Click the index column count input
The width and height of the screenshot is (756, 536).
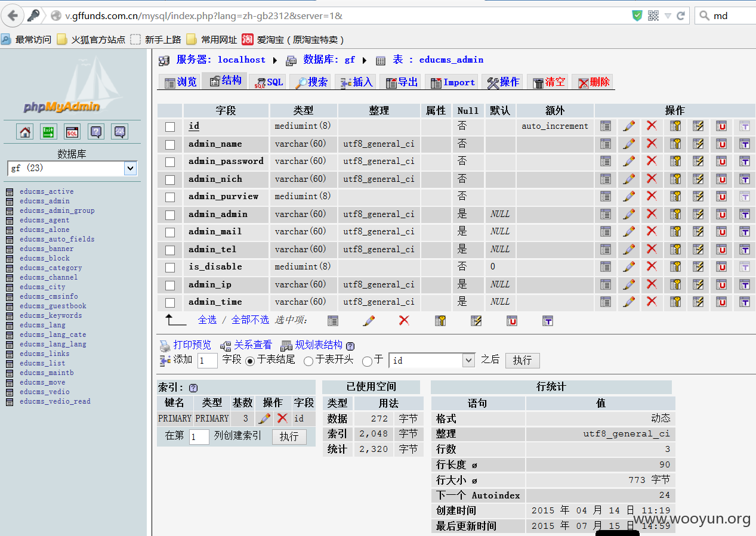[x=199, y=437]
